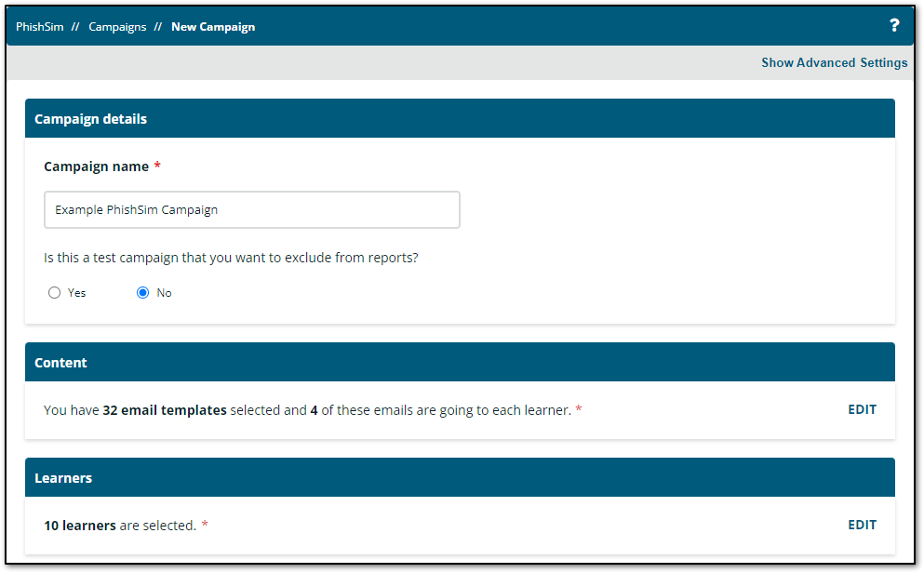
Task: Edit the Learners section
Action: click(862, 525)
